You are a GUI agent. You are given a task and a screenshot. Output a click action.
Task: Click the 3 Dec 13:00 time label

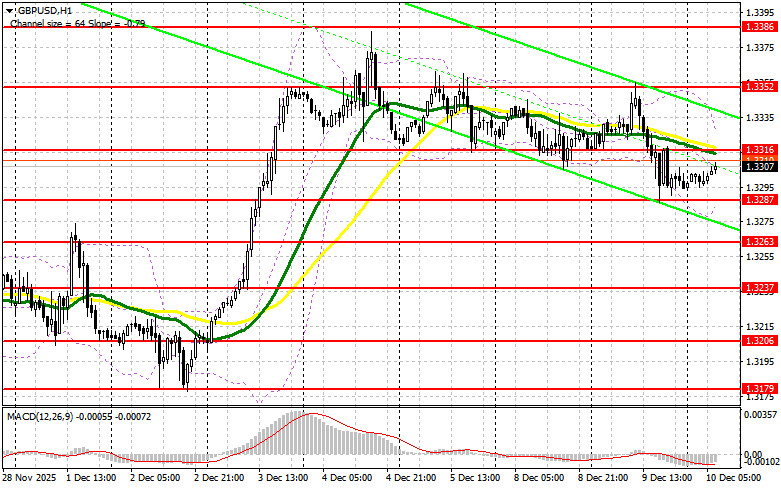click(x=283, y=478)
